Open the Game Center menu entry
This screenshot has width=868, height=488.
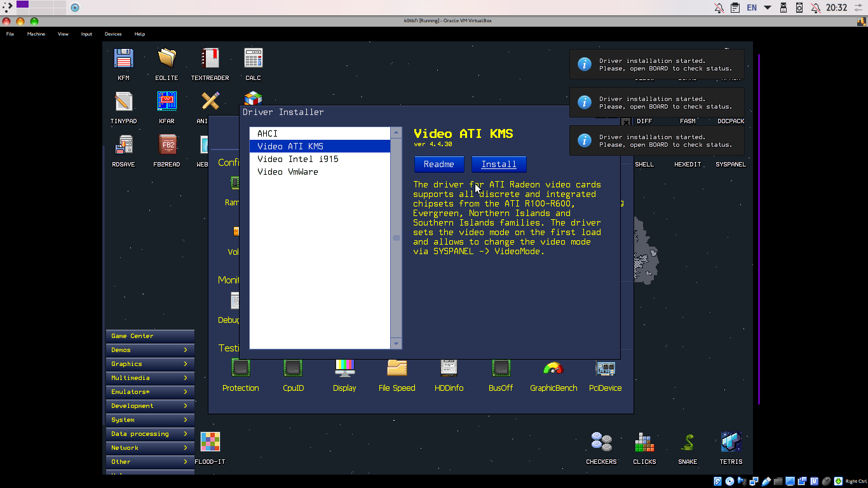150,336
